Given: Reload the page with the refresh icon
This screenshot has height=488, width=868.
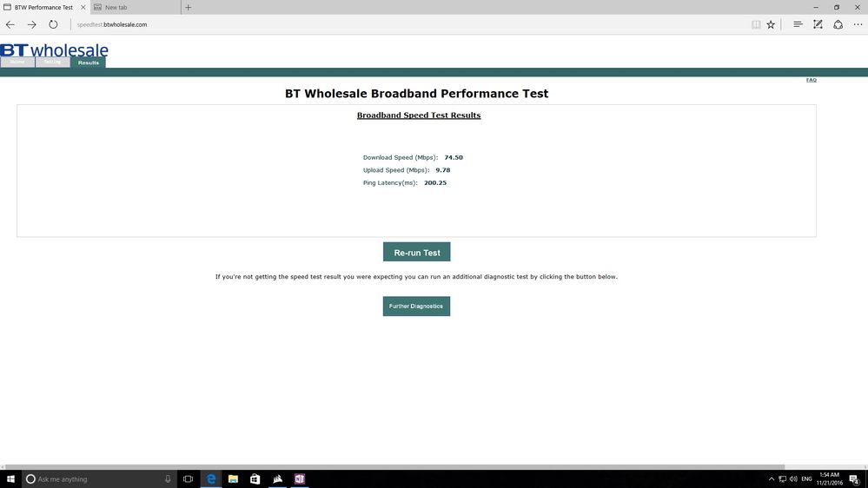Looking at the screenshot, I should (x=53, y=24).
